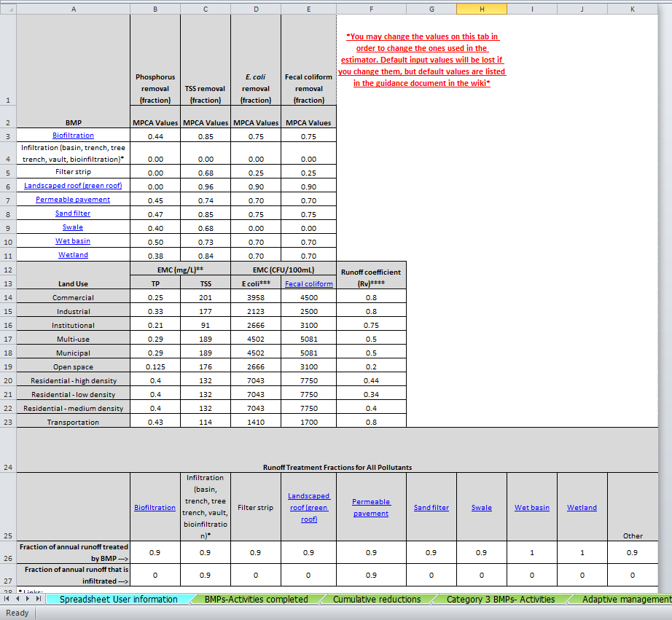
Task: Open the Adaptive management sheet tab
Action: click(x=626, y=599)
